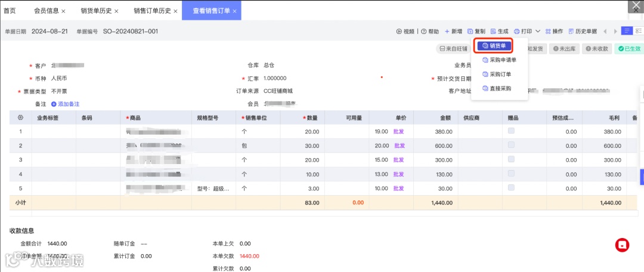
Task: Select 采购申请单 in the generate menu
Action: (500, 60)
